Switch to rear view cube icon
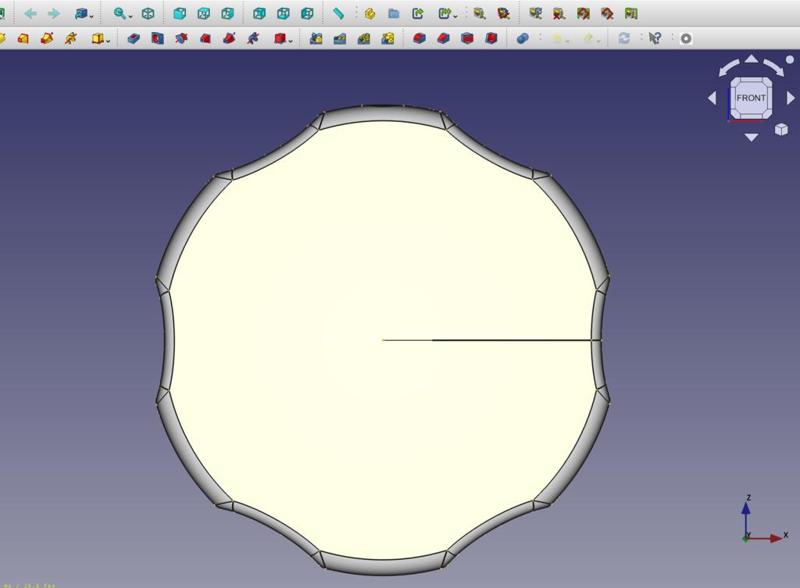 (x=259, y=13)
